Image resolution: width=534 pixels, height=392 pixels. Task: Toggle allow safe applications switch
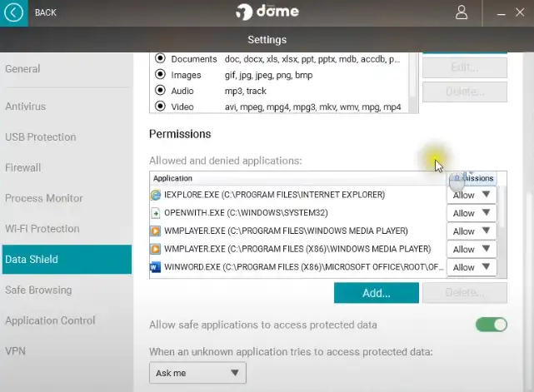coord(491,325)
